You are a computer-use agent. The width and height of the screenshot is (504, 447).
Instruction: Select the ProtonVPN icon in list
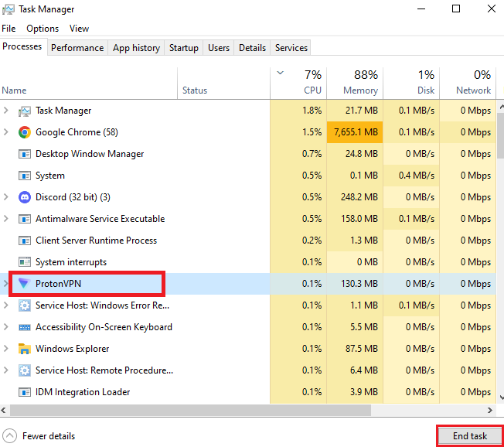pyautogui.click(x=24, y=284)
